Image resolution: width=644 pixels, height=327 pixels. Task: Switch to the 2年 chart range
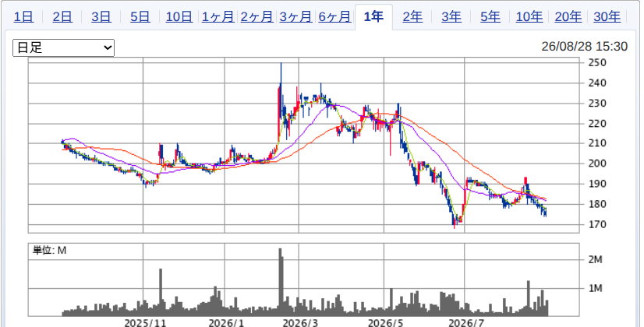coord(412,17)
